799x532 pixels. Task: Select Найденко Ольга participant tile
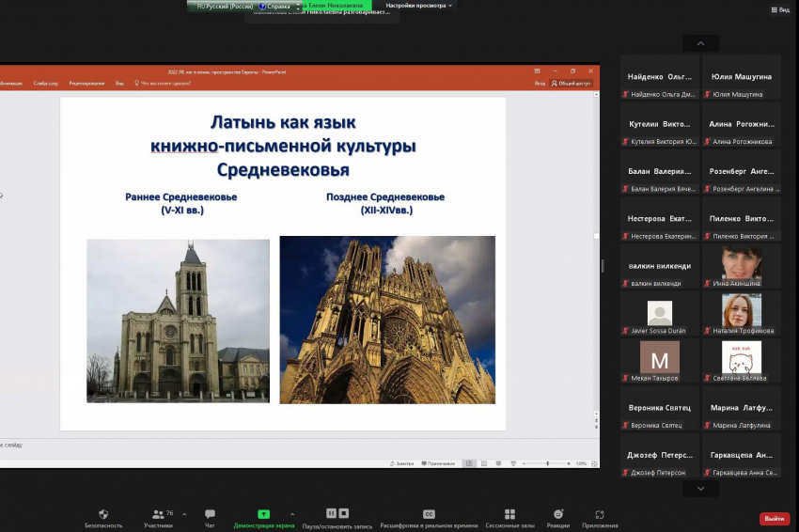(660, 77)
